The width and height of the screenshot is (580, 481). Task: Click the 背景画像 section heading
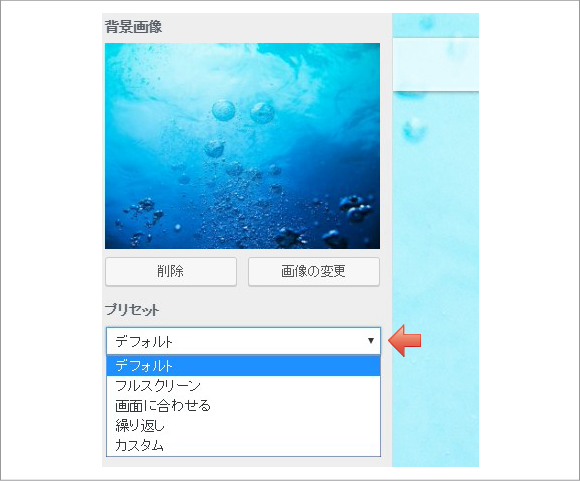point(134,27)
